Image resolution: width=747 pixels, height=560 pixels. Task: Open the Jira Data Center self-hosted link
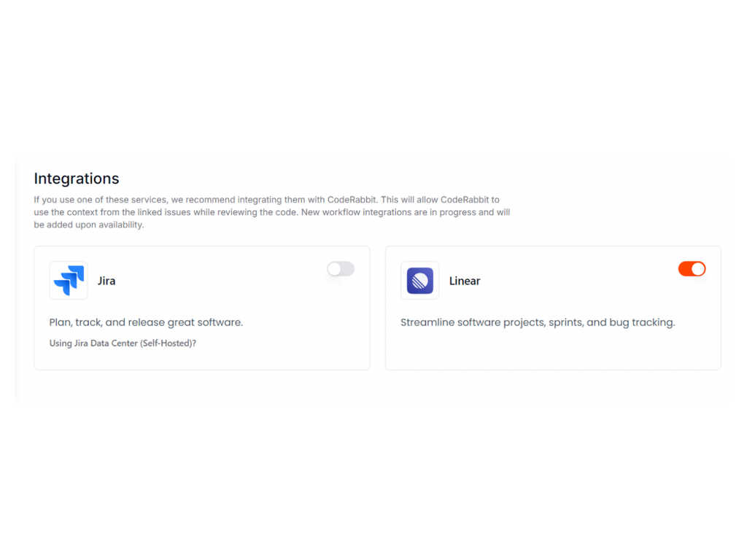[123, 343]
